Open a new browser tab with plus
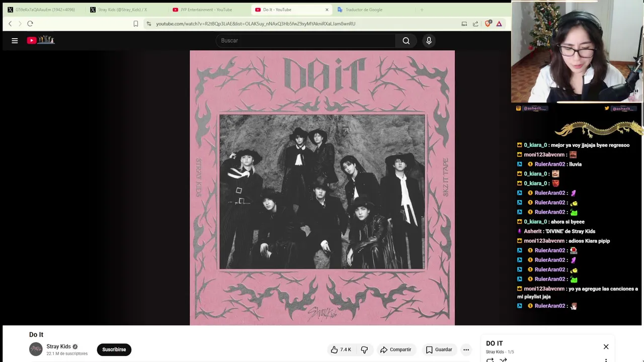This screenshot has width=644, height=362. click(x=422, y=10)
